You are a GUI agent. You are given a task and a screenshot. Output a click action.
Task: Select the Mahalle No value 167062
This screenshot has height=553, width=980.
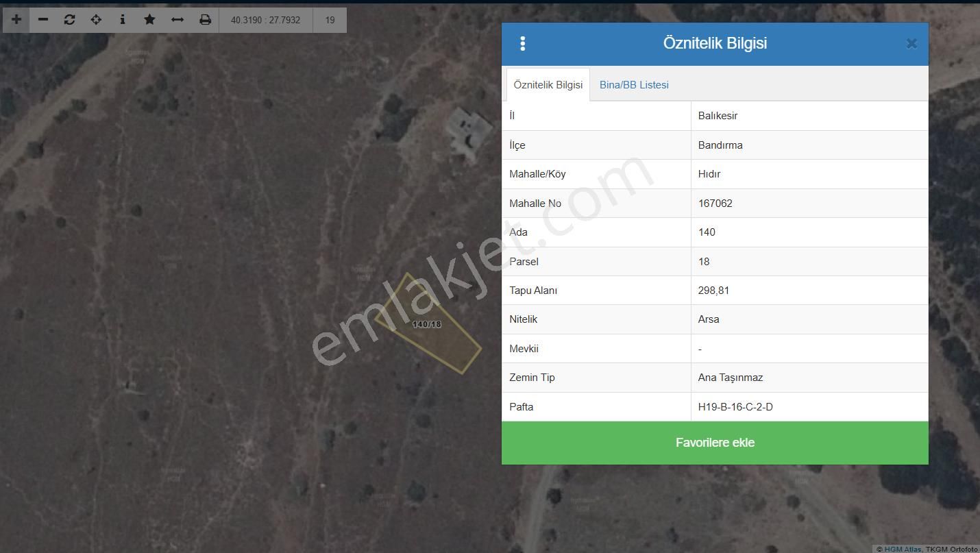715,204
